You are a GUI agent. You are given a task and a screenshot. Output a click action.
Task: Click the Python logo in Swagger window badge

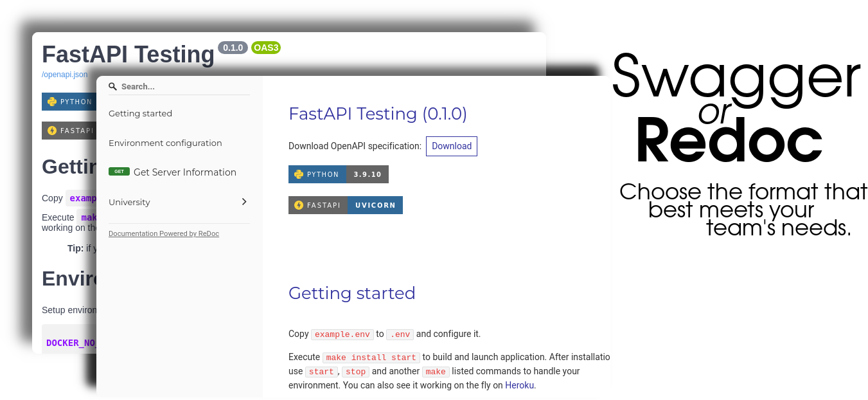[x=52, y=102]
